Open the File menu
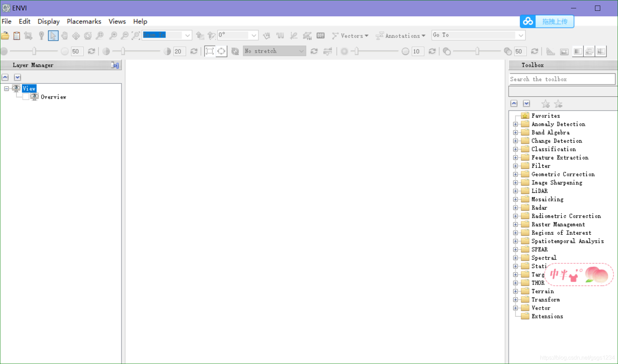The width and height of the screenshot is (618, 364). (x=7, y=22)
